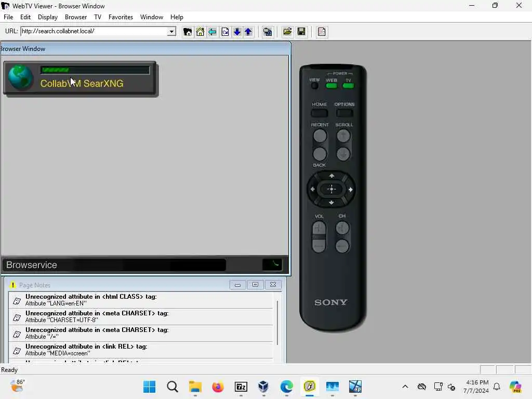Click the blue down arrow toolbar icon

point(237,32)
